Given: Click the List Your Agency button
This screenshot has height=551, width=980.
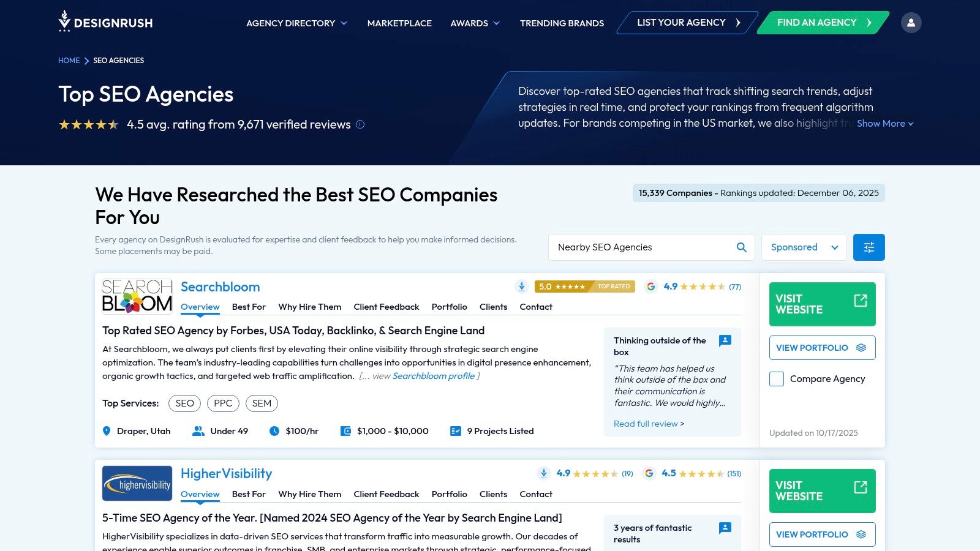Looking at the screenshot, I should coord(687,23).
